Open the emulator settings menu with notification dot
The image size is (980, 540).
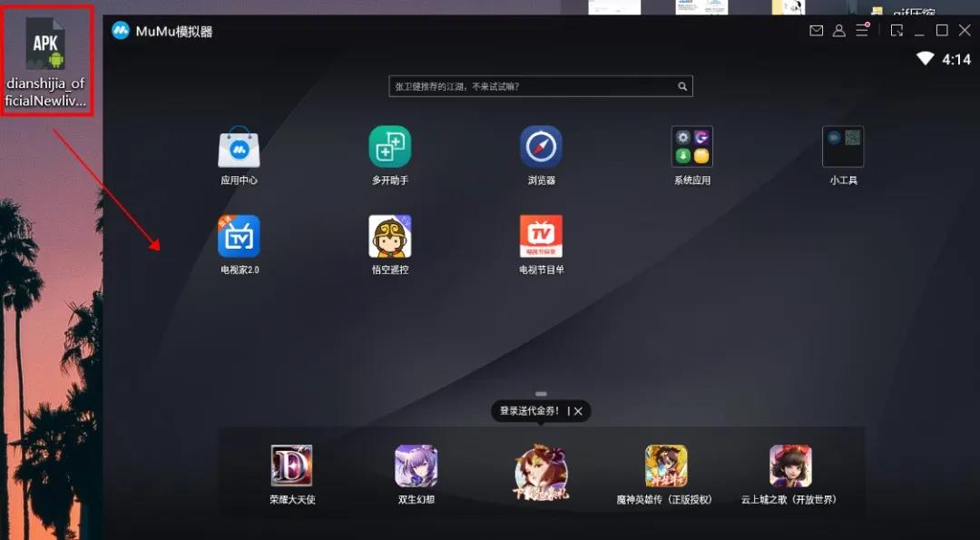[860, 30]
